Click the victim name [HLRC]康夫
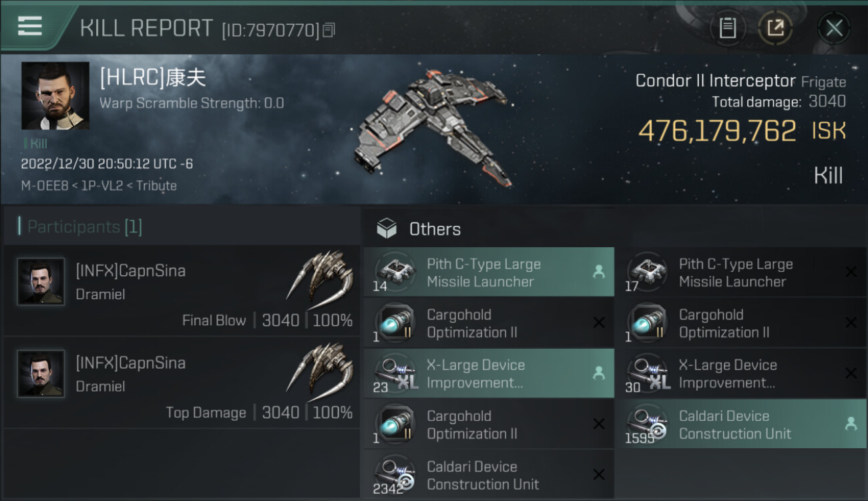The width and height of the screenshot is (868, 501). (x=152, y=78)
